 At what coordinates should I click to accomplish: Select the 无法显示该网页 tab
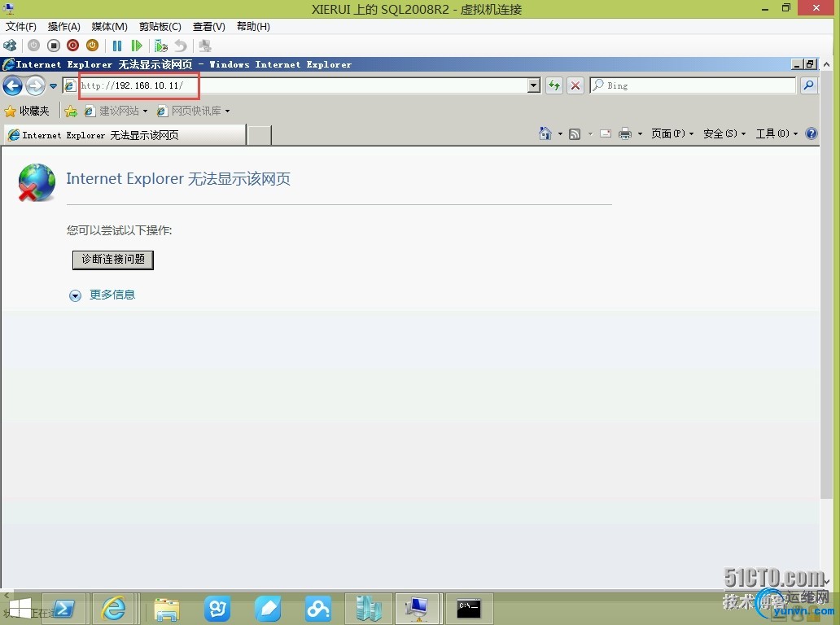pyautogui.click(x=125, y=135)
